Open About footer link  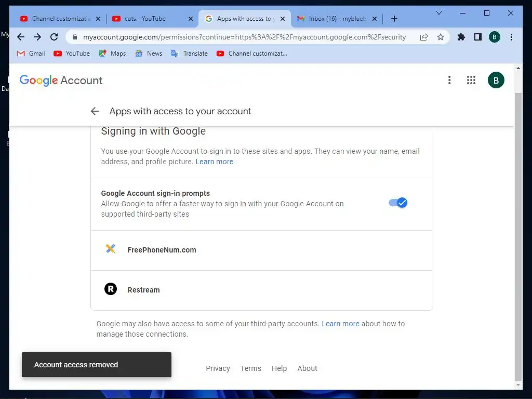[x=307, y=368]
